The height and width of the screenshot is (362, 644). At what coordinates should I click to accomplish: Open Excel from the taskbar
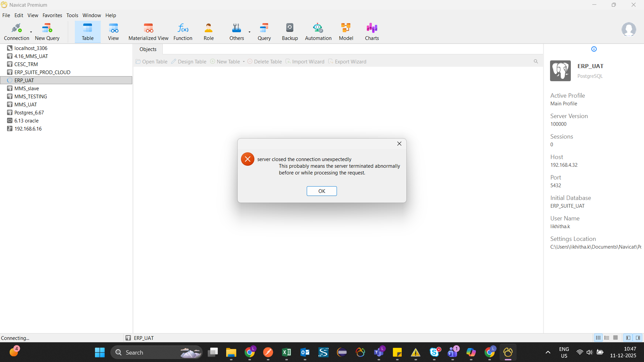(x=286, y=353)
